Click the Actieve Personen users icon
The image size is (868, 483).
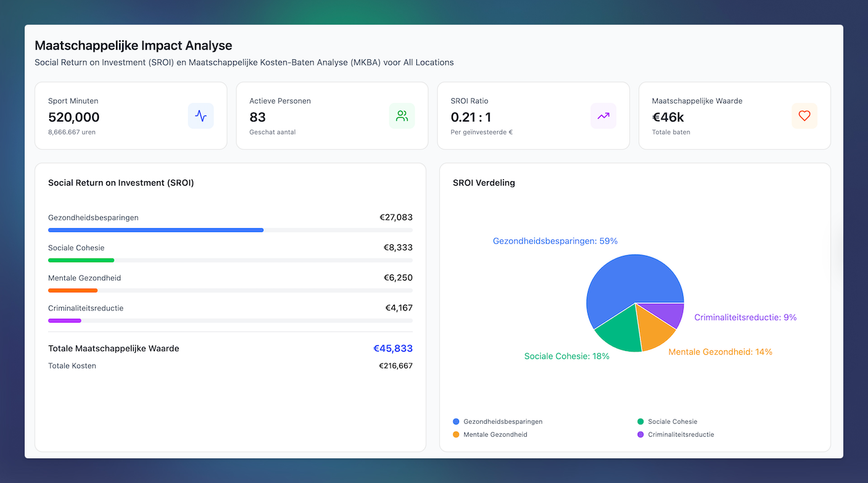coord(402,116)
